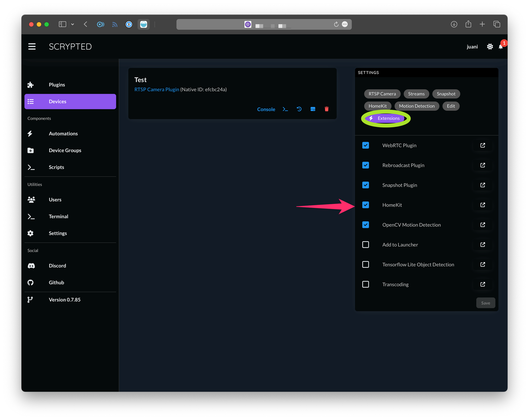The width and height of the screenshot is (529, 420).
Task: Open the Console link
Action: tap(266, 109)
